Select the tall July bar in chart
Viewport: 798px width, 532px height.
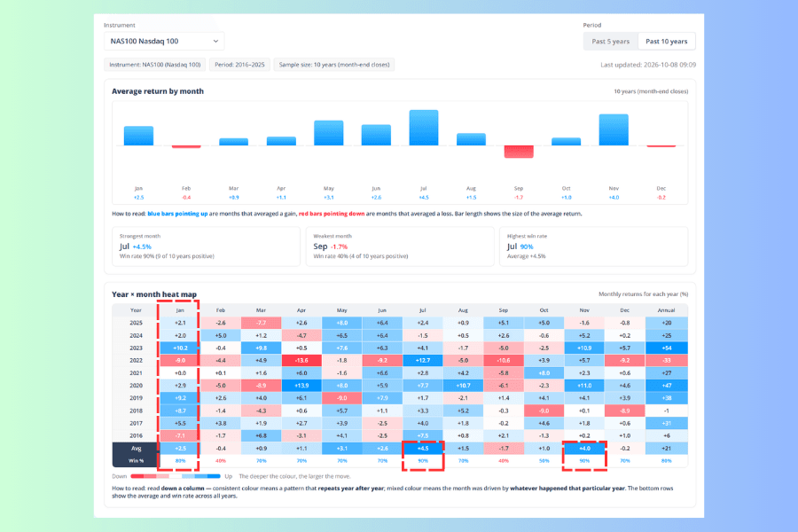pyautogui.click(x=424, y=128)
